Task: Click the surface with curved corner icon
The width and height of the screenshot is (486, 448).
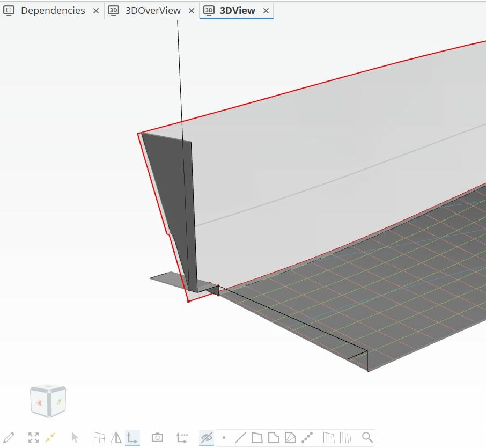Action: coord(274,438)
